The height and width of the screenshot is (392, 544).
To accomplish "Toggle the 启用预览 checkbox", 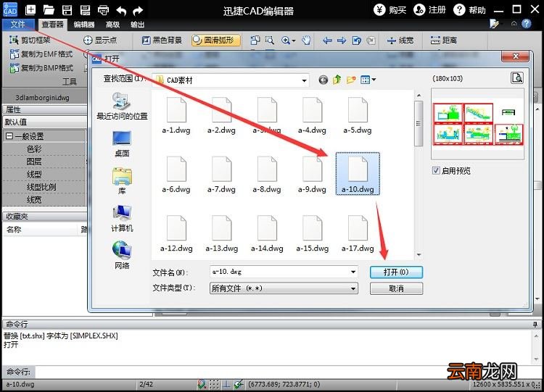I will pos(436,170).
